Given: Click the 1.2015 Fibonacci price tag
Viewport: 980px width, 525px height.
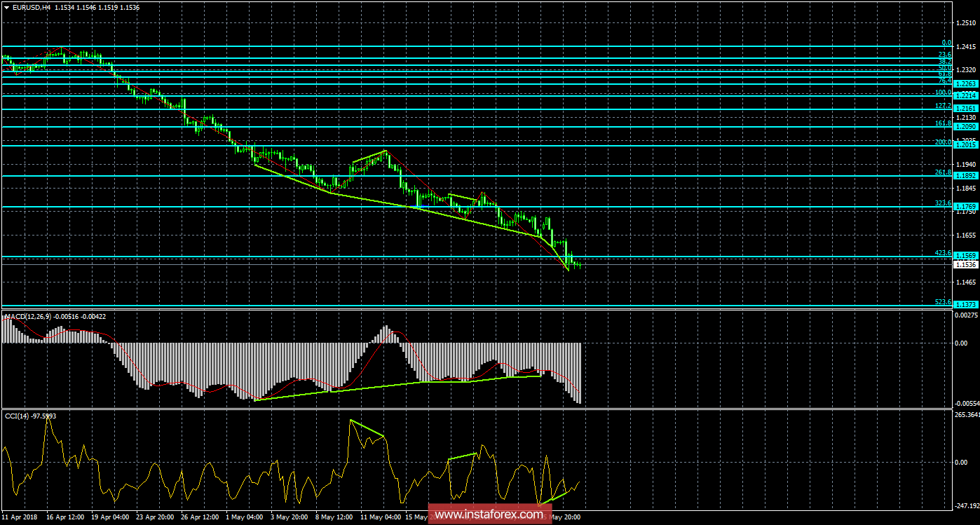Looking at the screenshot, I should pos(966,144).
